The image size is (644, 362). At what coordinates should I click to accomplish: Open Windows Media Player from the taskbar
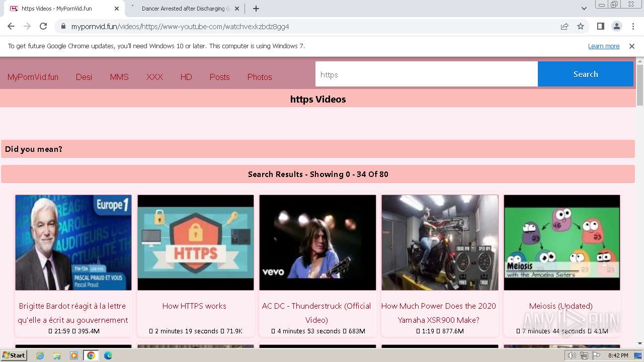point(74,355)
